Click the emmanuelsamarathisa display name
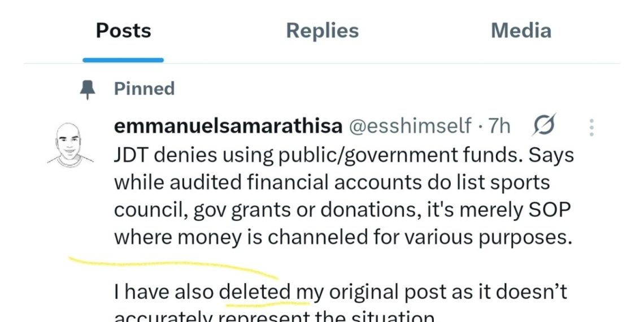The width and height of the screenshot is (644, 322). pos(228,126)
